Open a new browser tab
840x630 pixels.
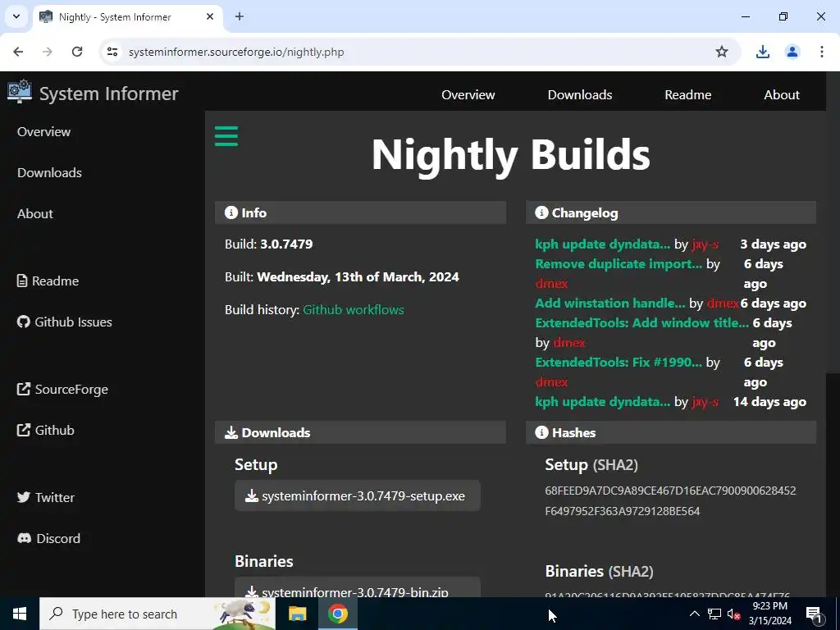[x=240, y=16]
